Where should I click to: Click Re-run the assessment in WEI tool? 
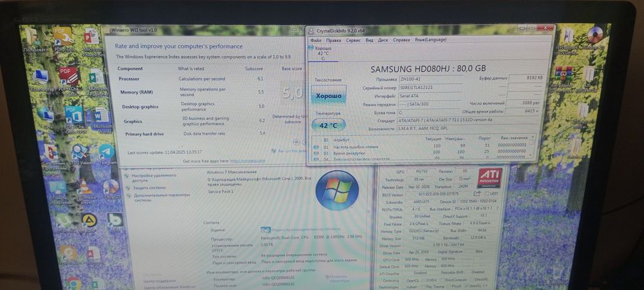[x=292, y=151]
